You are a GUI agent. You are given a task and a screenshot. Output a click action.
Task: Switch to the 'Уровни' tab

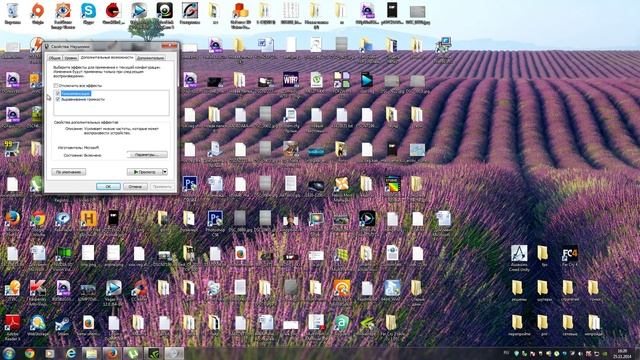70,58
